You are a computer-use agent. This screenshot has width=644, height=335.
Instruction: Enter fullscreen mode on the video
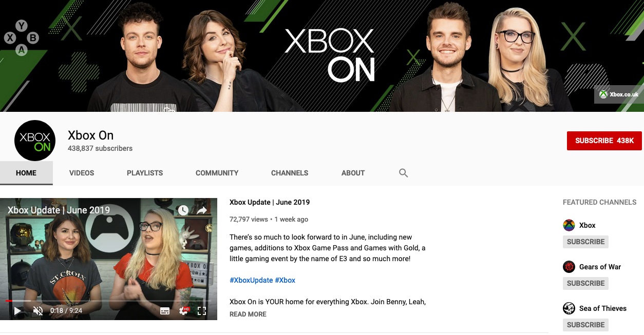pyautogui.click(x=202, y=310)
